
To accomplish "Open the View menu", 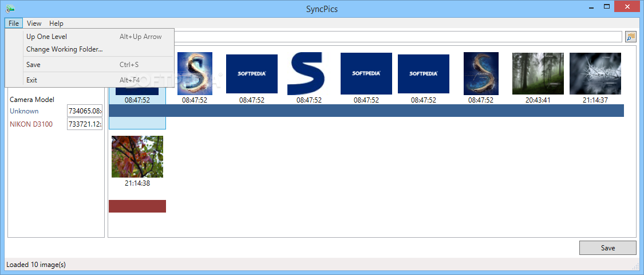I will coord(34,23).
